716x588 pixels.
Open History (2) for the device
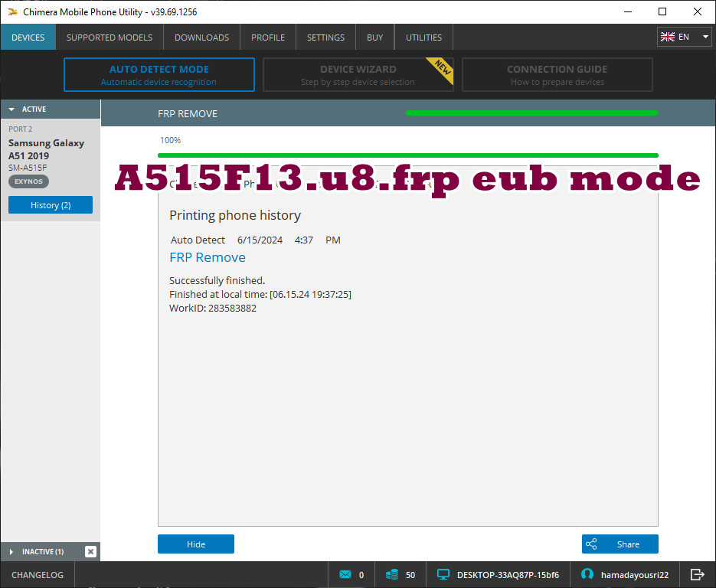click(51, 205)
